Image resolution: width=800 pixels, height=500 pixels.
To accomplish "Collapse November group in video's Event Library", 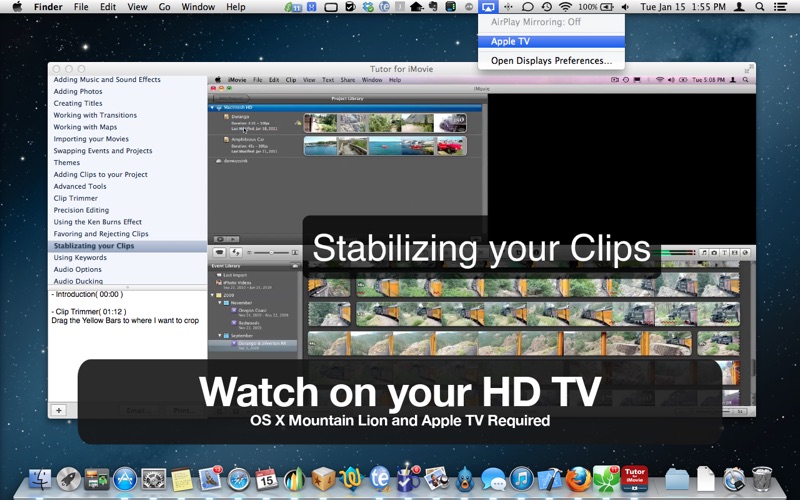I will (220, 303).
